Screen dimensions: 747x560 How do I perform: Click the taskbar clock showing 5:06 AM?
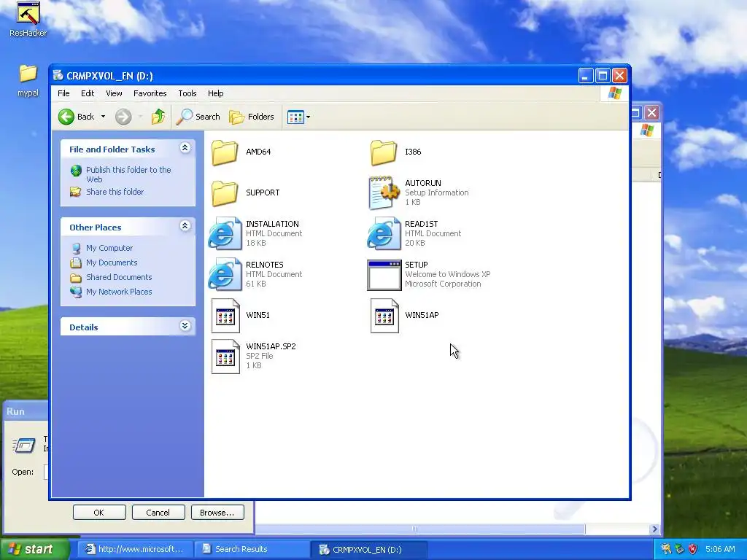coord(720,549)
